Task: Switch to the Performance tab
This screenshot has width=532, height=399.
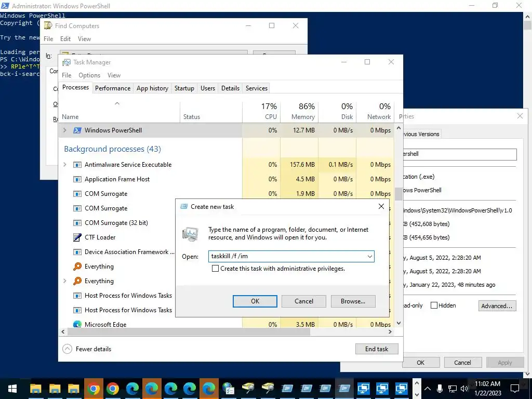Action: (x=113, y=88)
